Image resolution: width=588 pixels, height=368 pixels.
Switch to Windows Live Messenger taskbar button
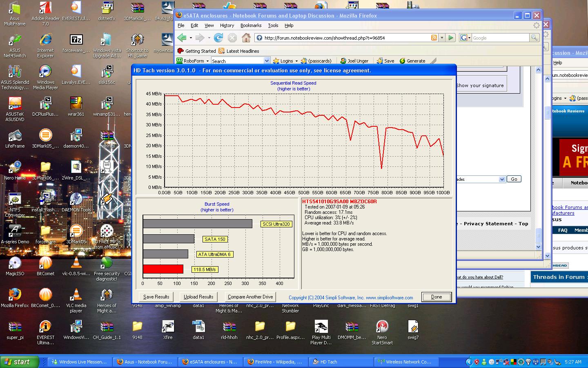pyautogui.click(x=79, y=362)
